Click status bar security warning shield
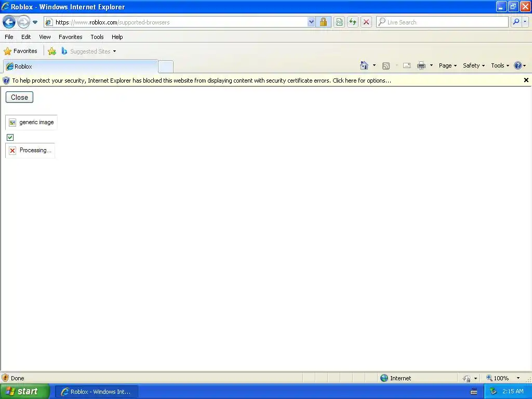Viewport: 532px width, 399px height. (5, 378)
